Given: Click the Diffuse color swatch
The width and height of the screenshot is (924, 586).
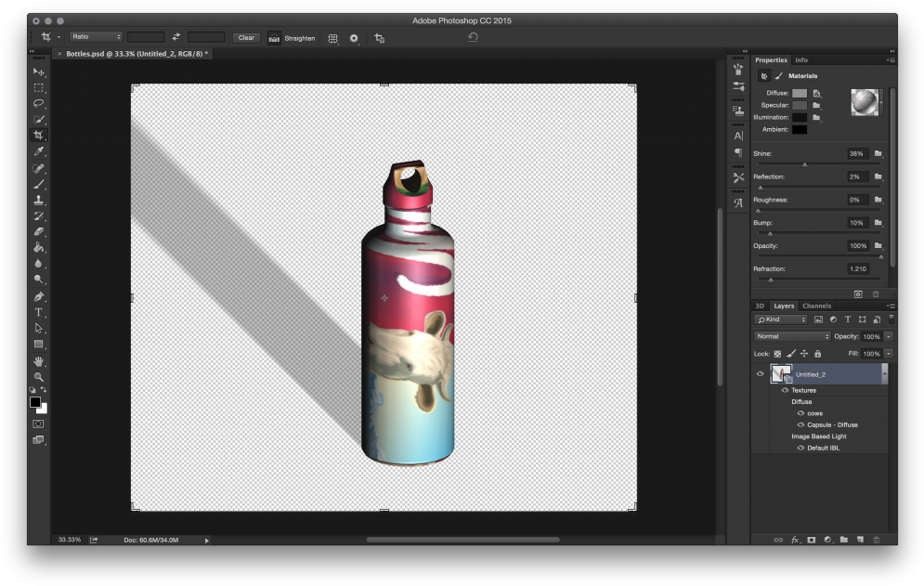Looking at the screenshot, I should (799, 93).
